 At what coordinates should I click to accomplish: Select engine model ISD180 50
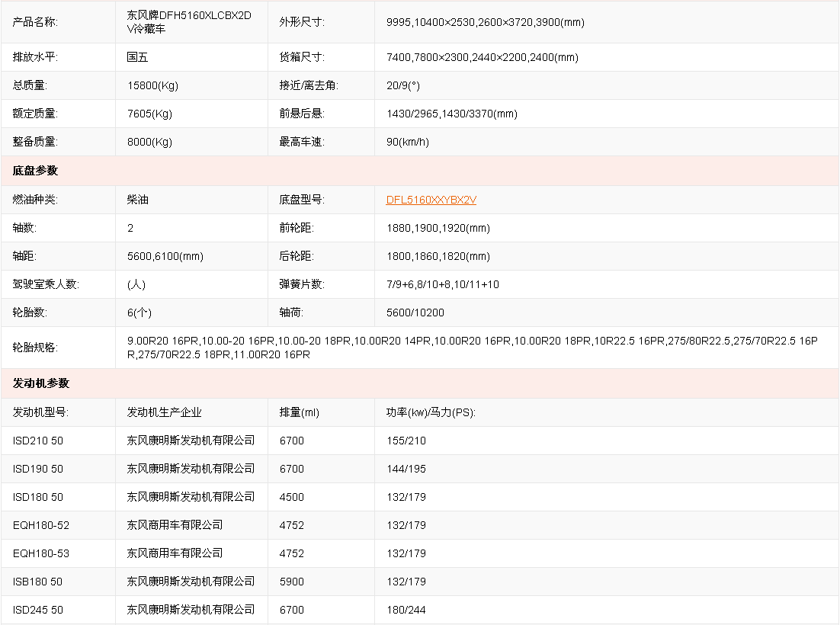[38, 497]
